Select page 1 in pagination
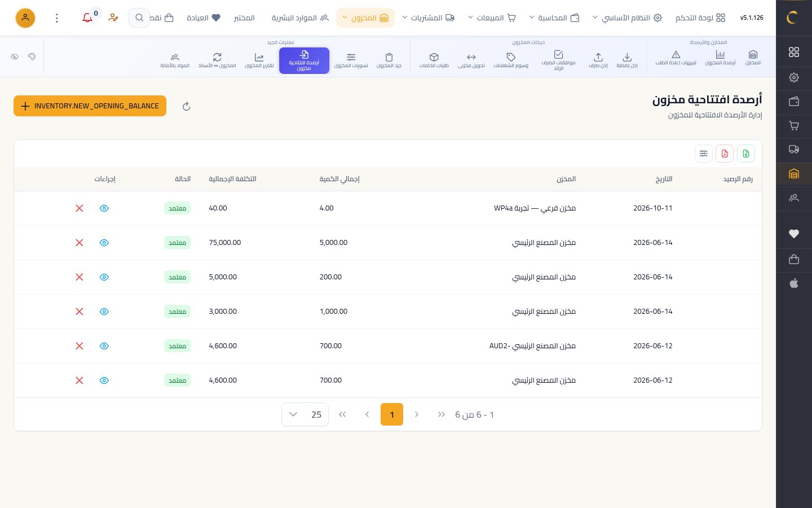 pyautogui.click(x=392, y=415)
